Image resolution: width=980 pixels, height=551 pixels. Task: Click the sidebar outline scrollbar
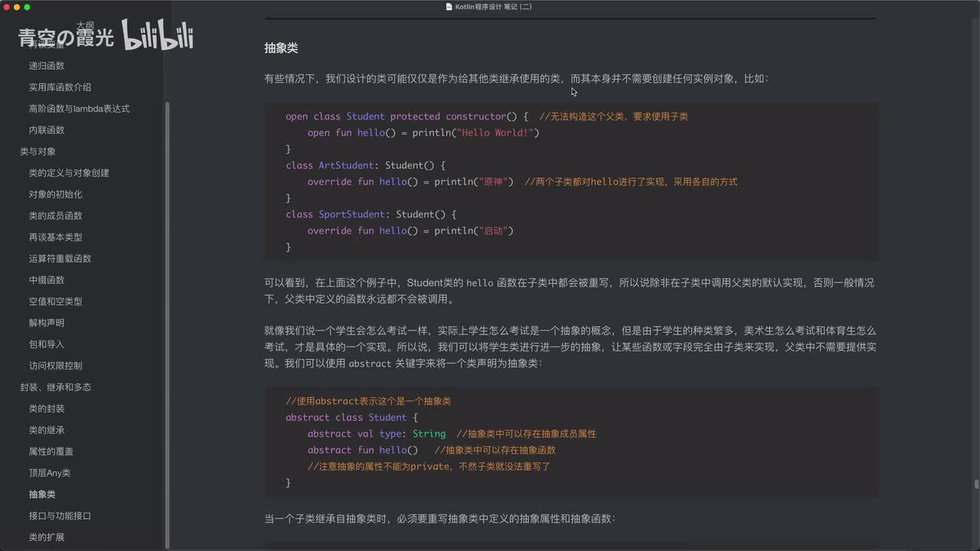pyautogui.click(x=168, y=325)
